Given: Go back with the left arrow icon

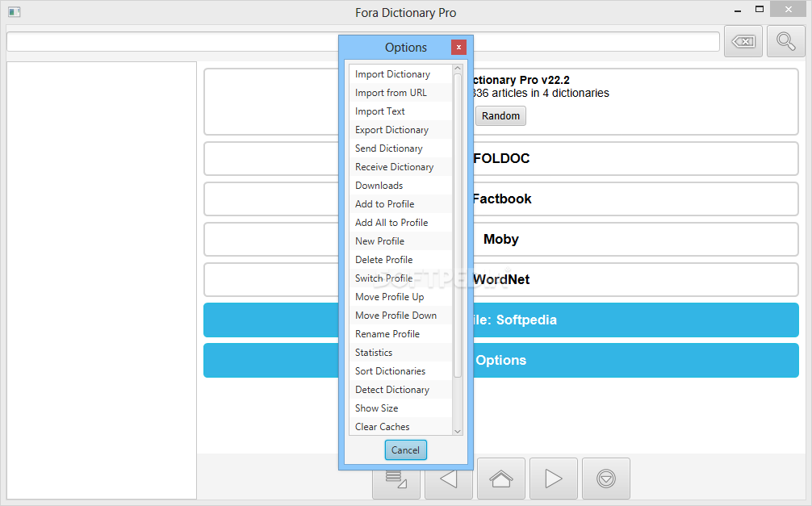Looking at the screenshot, I should point(449,479).
